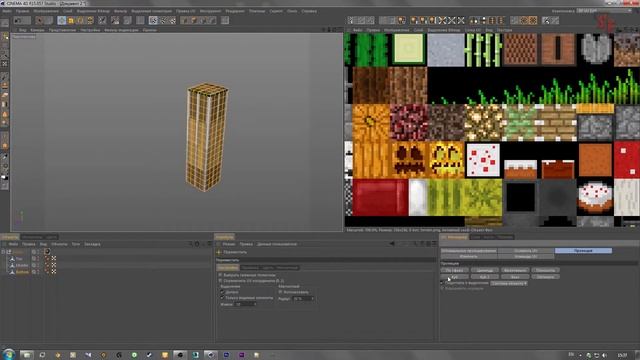
Task: Click the Bottom object icon in Objects tree
Action: pos(12,271)
